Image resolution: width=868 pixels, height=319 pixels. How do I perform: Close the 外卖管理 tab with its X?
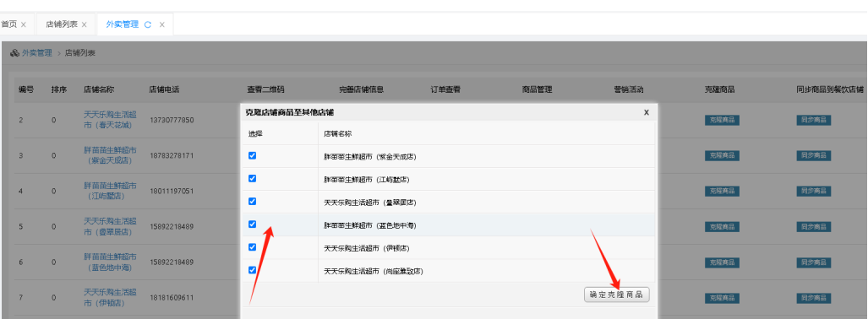coord(161,24)
